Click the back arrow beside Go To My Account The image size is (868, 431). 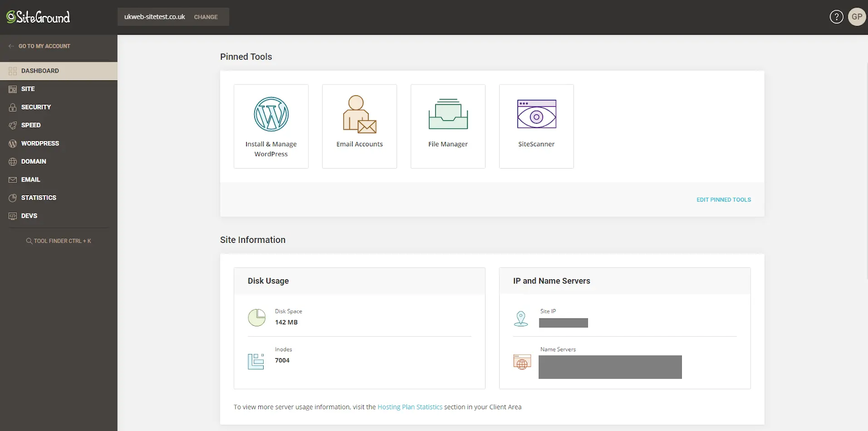pos(11,46)
